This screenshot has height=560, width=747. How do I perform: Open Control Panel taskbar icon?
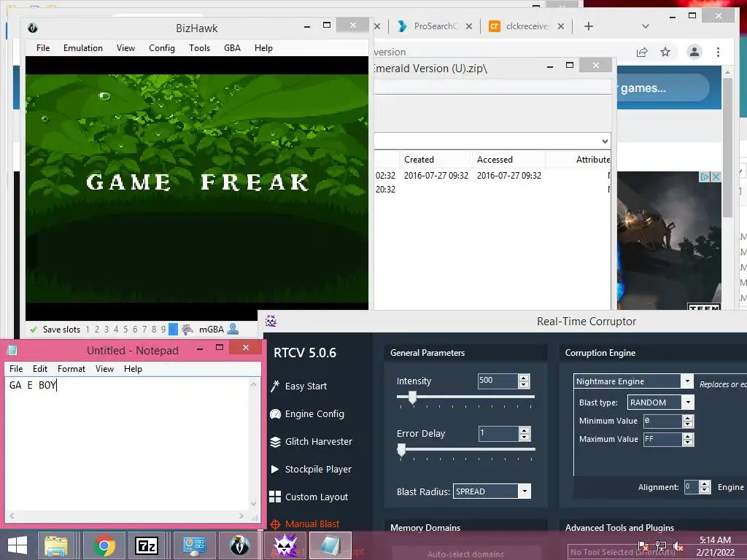(x=194, y=545)
